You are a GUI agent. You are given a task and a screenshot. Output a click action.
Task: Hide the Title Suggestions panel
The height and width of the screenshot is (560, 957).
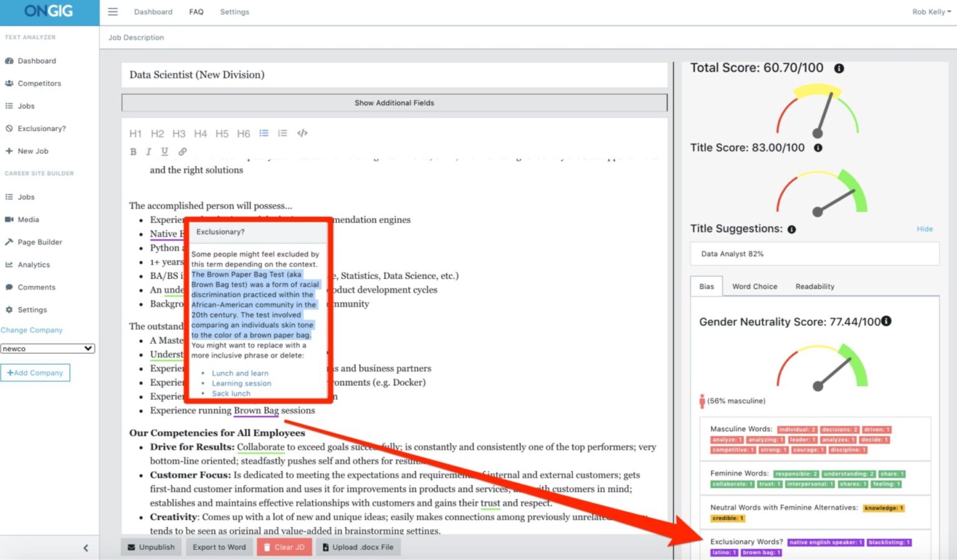tap(925, 229)
